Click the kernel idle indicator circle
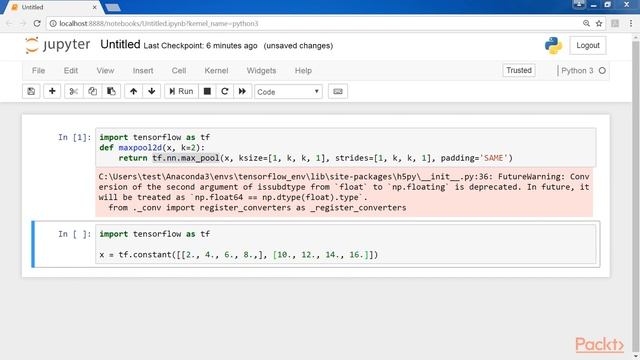The height and width of the screenshot is (360, 640). 602,71
